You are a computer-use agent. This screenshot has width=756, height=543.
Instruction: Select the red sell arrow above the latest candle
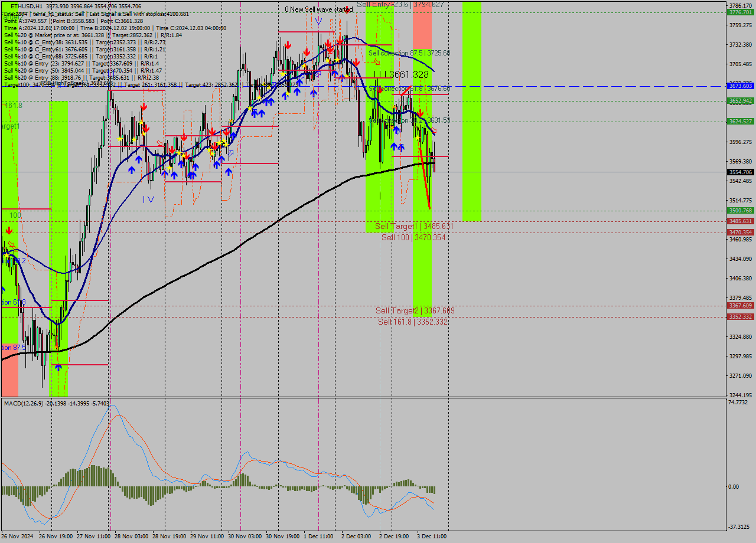tap(421, 112)
